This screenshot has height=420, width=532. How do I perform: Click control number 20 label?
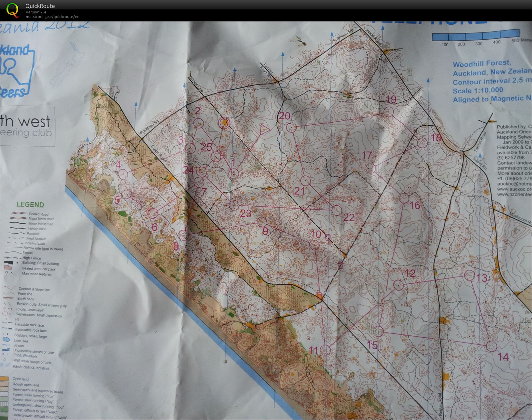pyautogui.click(x=285, y=116)
